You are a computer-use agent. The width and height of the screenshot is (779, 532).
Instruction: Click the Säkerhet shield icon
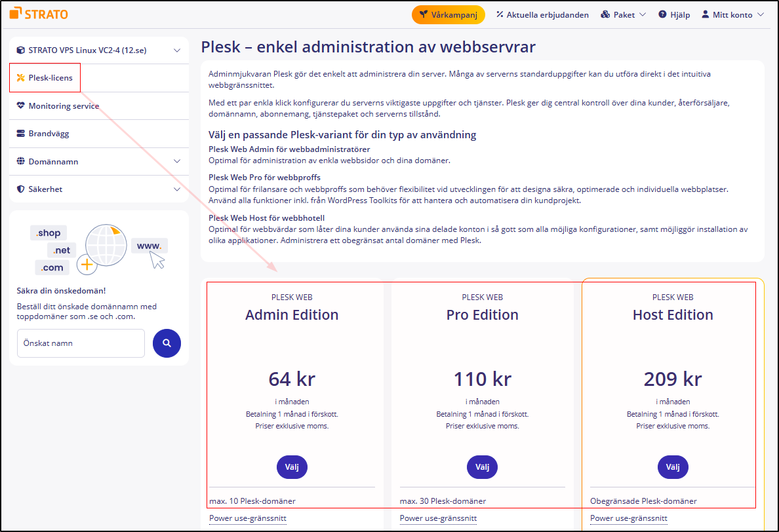tap(20, 189)
